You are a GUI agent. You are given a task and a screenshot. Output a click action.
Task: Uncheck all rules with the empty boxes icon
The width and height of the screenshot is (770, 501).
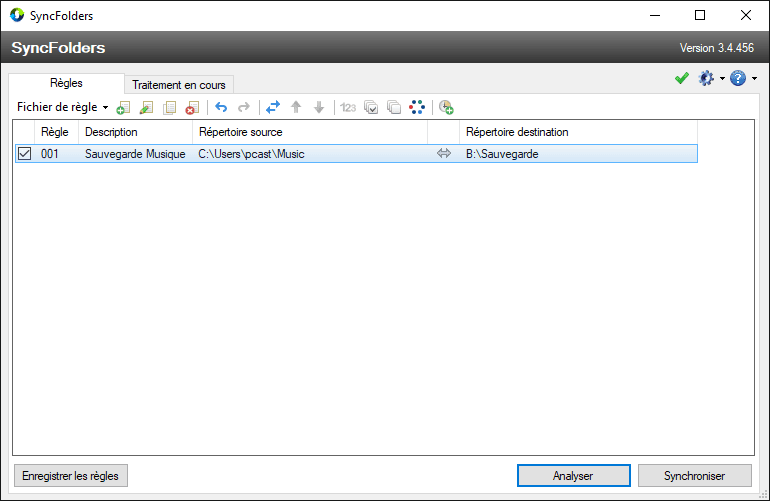coord(394,107)
